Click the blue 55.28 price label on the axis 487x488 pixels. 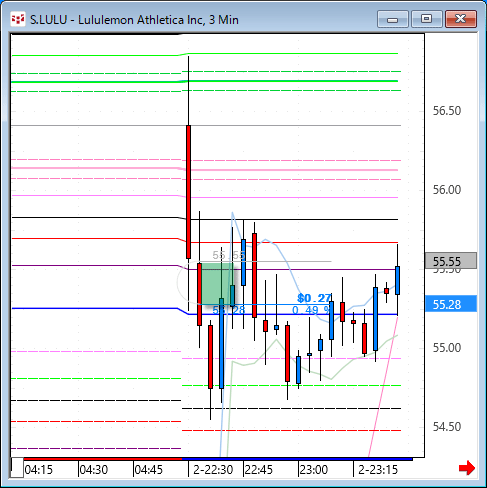click(x=451, y=304)
